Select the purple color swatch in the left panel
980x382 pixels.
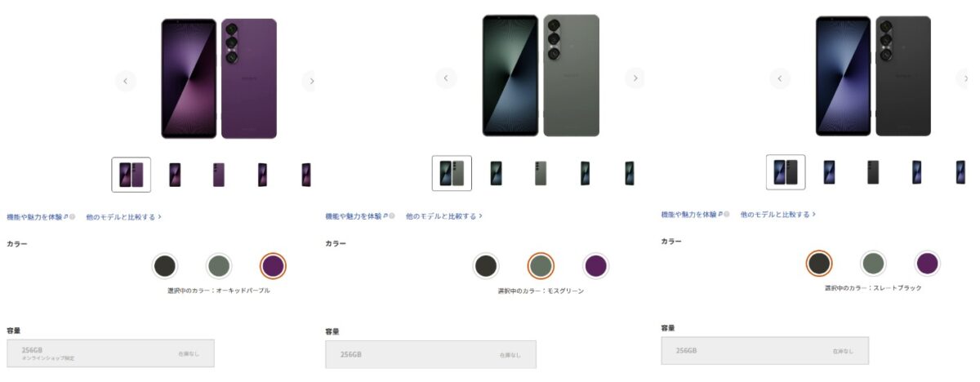(273, 265)
